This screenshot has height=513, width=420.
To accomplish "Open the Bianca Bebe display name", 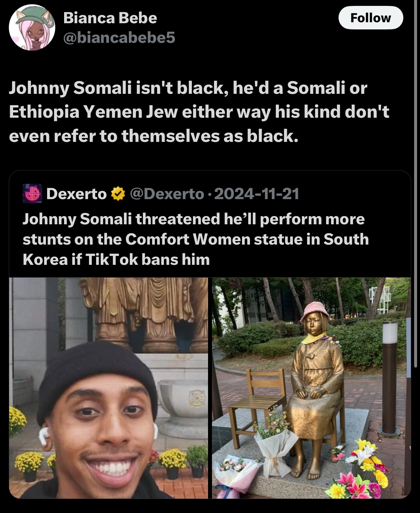I will (x=110, y=18).
